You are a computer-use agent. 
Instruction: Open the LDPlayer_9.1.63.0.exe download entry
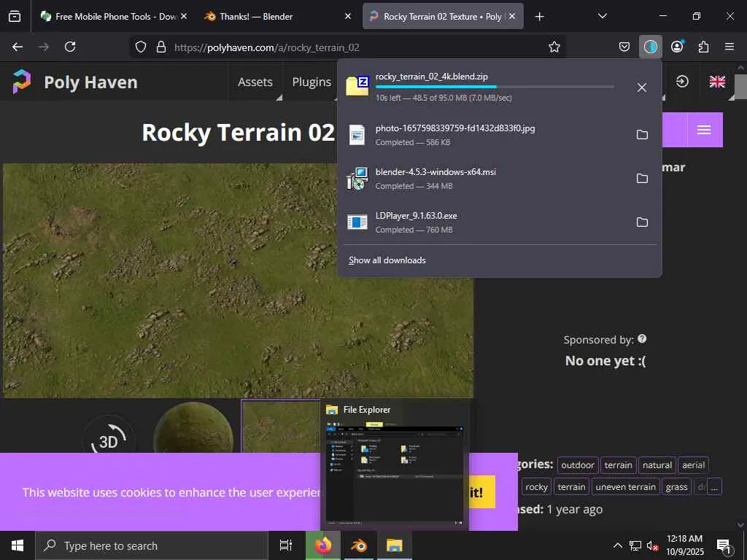coord(485,222)
